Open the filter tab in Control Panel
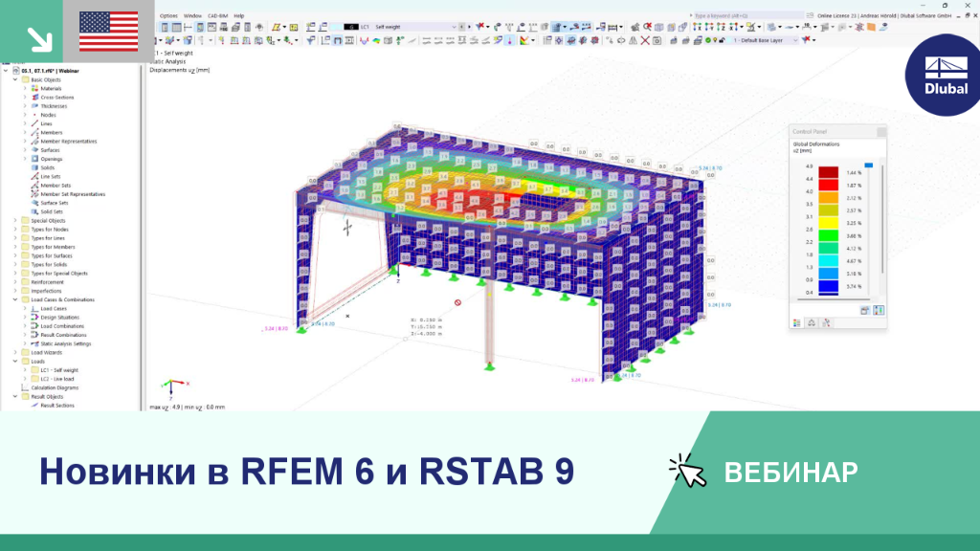 (x=826, y=323)
